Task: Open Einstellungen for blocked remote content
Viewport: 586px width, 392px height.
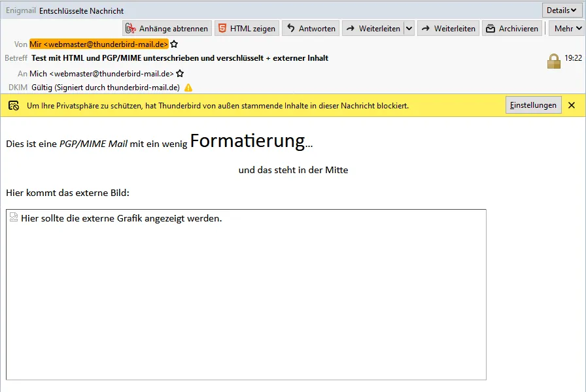Action: tap(533, 105)
